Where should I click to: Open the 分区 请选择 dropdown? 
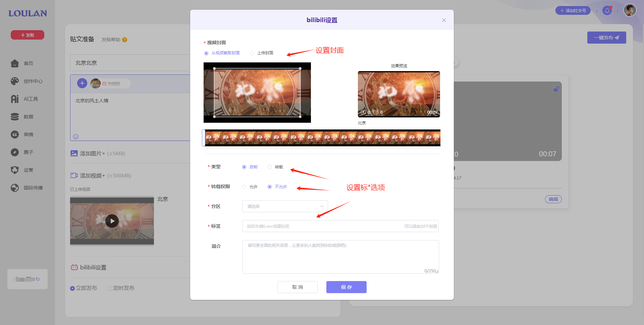pyautogui.click(x=285, y=206)
